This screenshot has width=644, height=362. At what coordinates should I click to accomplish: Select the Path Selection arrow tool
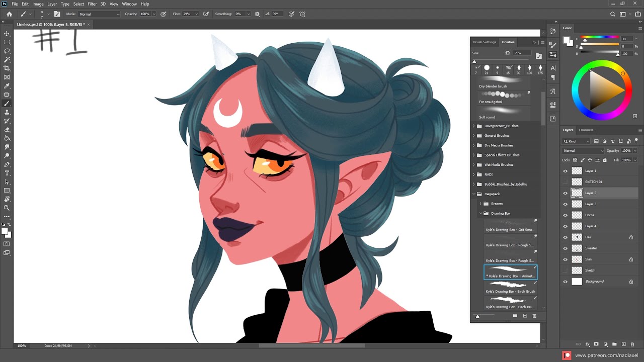click(x=7, y=182)
